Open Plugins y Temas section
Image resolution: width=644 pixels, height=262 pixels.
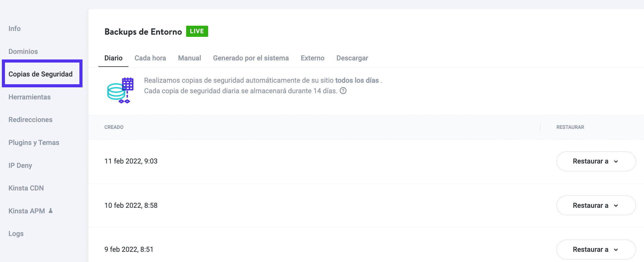click(34, 142)
